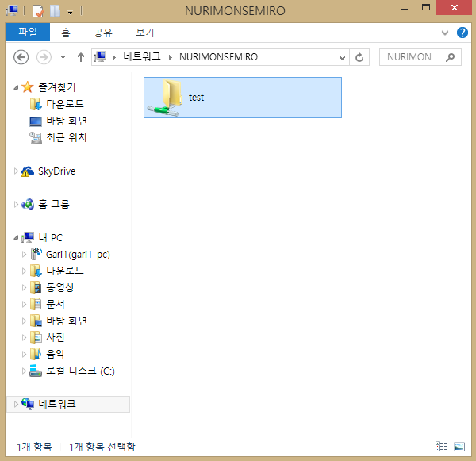Image resolution: width=476 pixels, height=461 pixels.
Task: Open Customize Quick Access Toolbar dropdown
Action: [70, 12]
